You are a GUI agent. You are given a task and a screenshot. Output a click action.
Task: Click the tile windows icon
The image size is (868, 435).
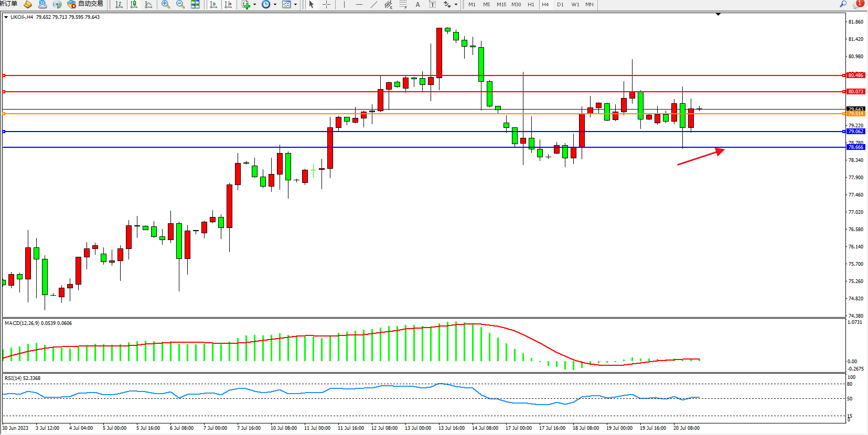[x=195, y=4]
